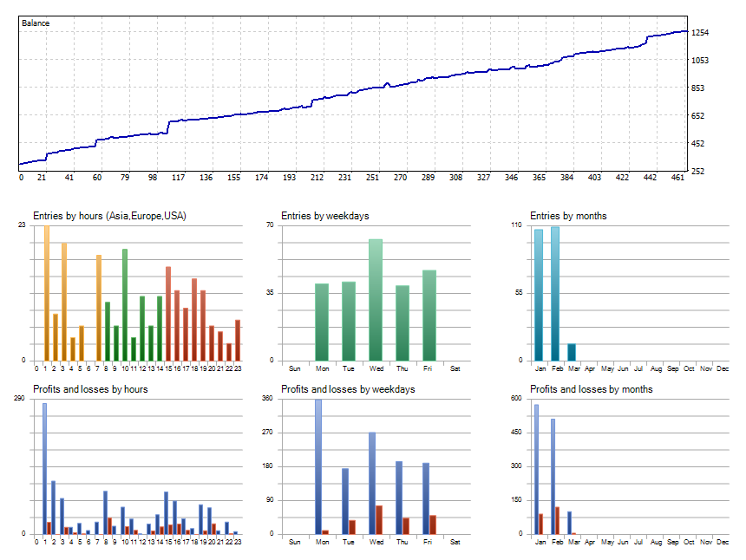Select the red loss bar under Wednesday
Image resolution: width=746 pixels, height=560 pixels.
(380, 520)
